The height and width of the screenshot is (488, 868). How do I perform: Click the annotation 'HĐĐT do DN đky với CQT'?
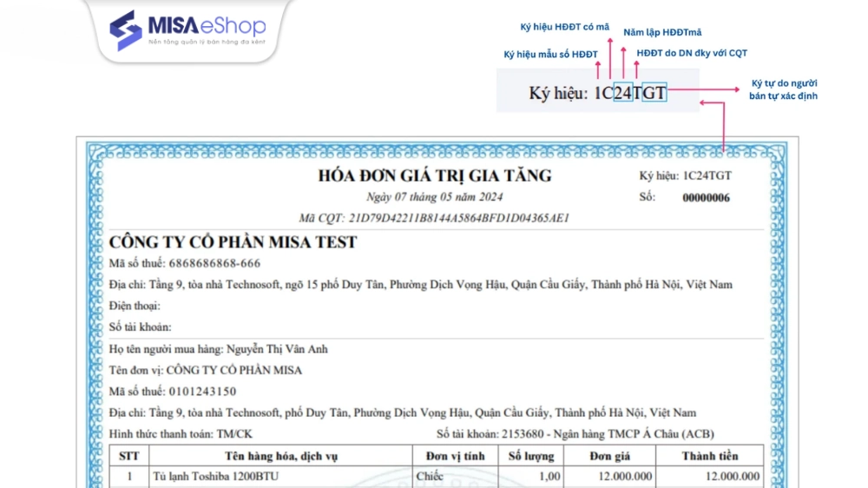[692, 53]
